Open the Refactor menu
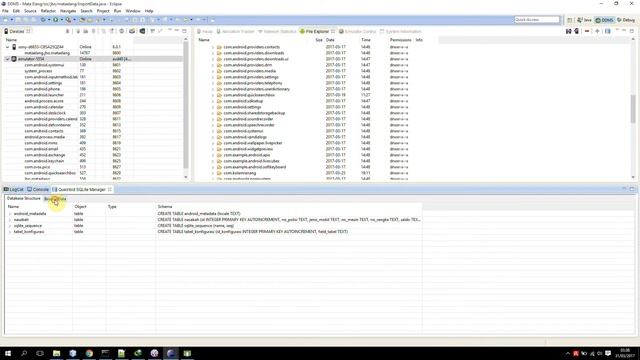Screen dimensions: 640x360 click(48, 11)
